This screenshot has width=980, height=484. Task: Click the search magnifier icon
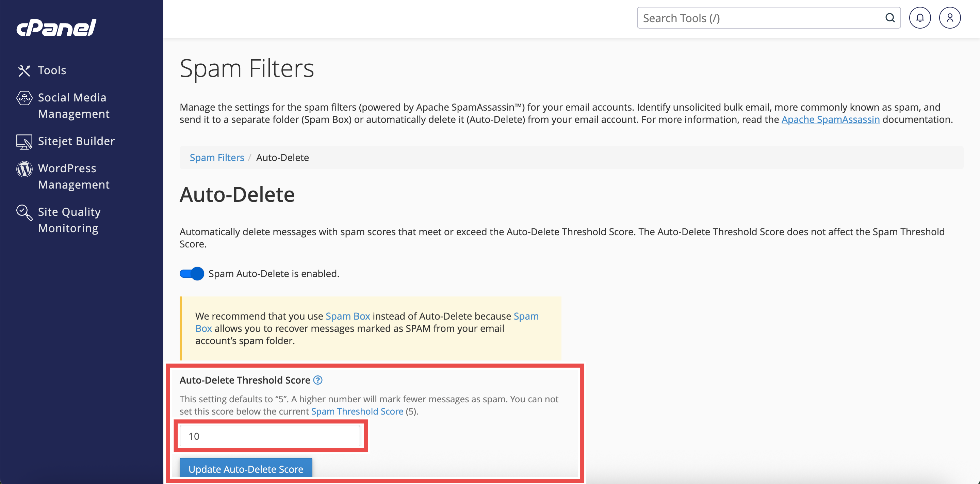coord(890,18)
